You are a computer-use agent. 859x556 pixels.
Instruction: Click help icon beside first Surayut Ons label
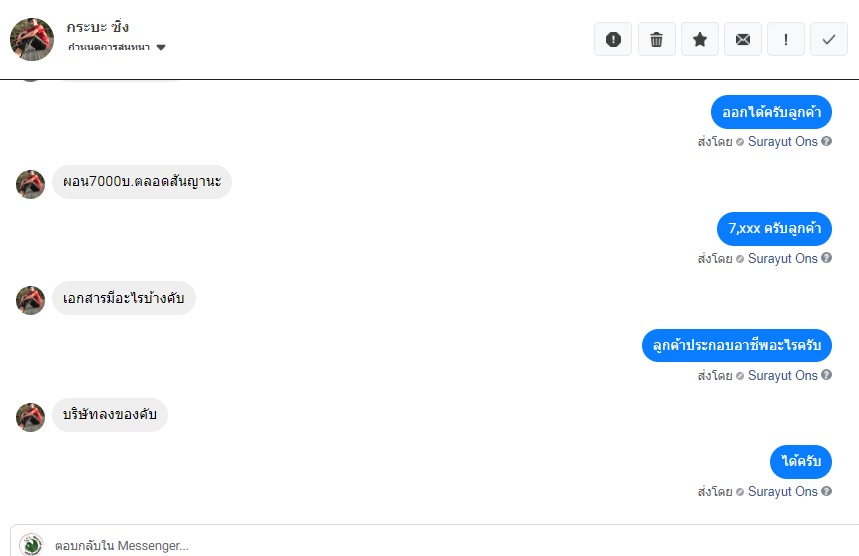(827, 142)
